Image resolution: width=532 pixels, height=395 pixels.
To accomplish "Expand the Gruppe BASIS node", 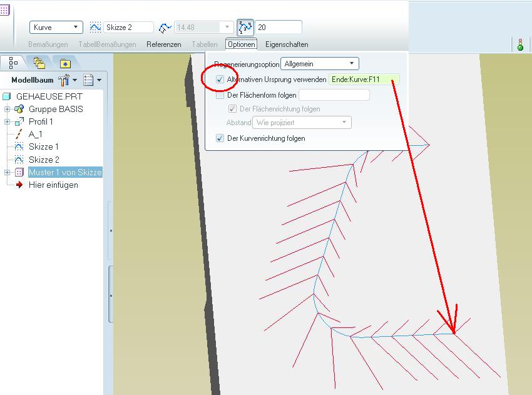I will pos(7,109).
